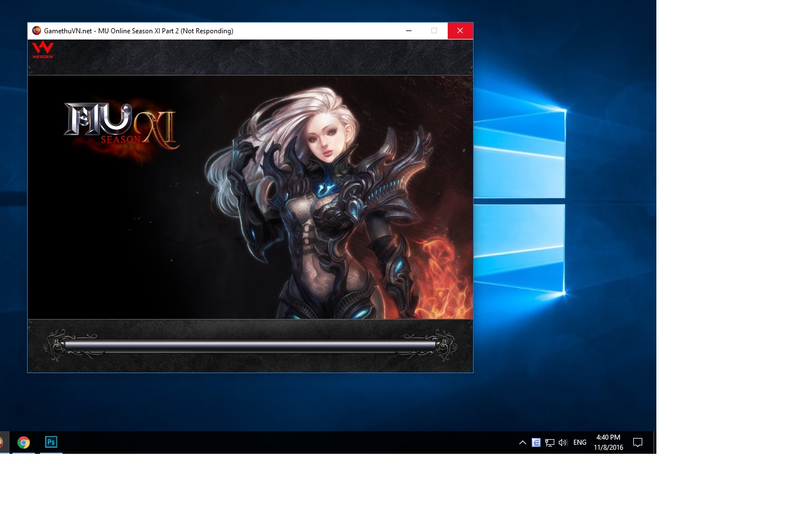Click the launcher loading progress bar
The image size is (812, 508).
pyautogui.click(x=250, y=345)
